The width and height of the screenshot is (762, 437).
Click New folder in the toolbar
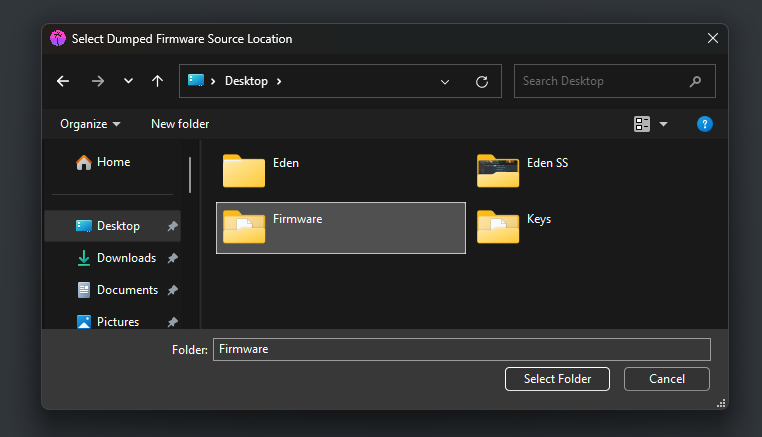click(180, 124)
